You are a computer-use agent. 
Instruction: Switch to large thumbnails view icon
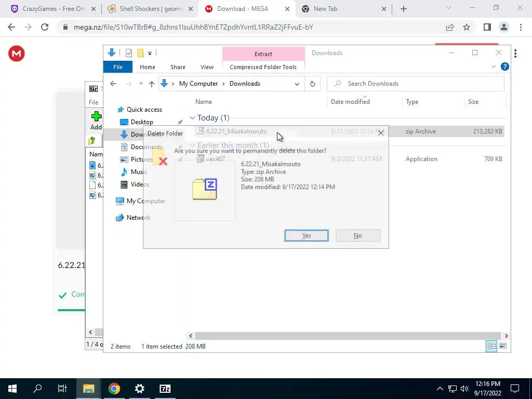[503, 346]
